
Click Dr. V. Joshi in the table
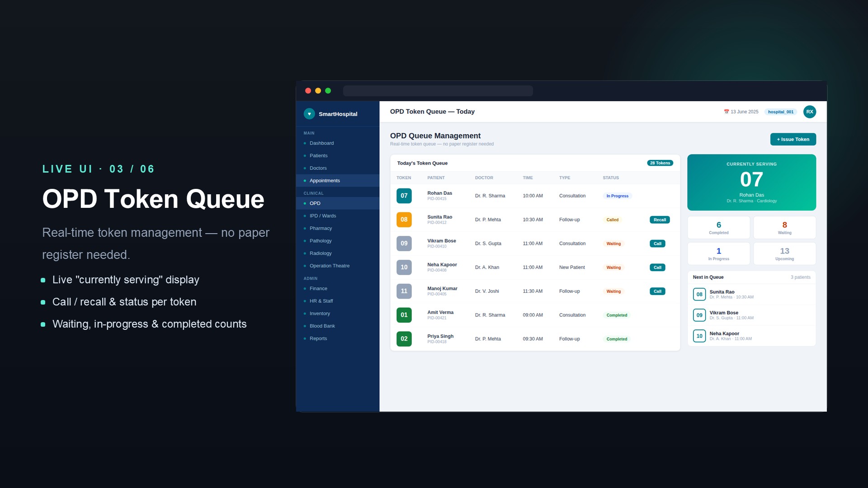[x=487, y=291]
